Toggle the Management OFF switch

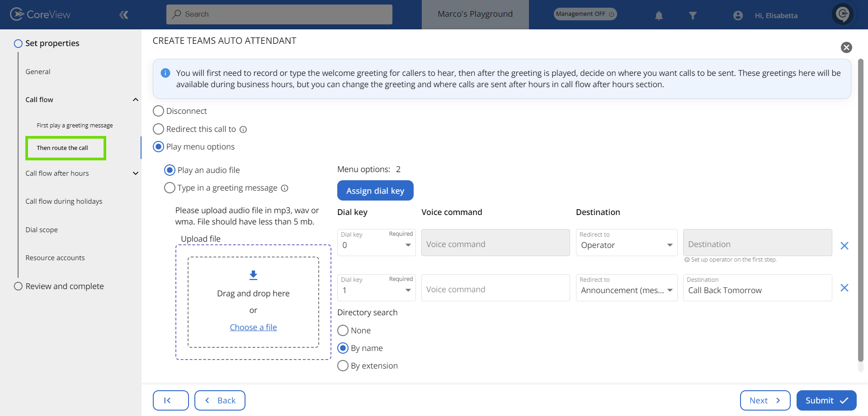tap(585, 14)
